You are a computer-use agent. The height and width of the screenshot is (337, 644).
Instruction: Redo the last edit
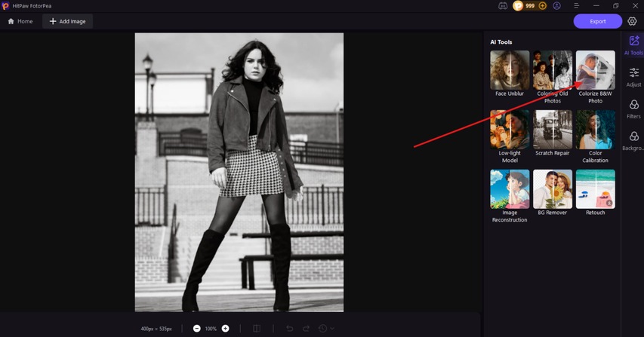tap(306, 329)
